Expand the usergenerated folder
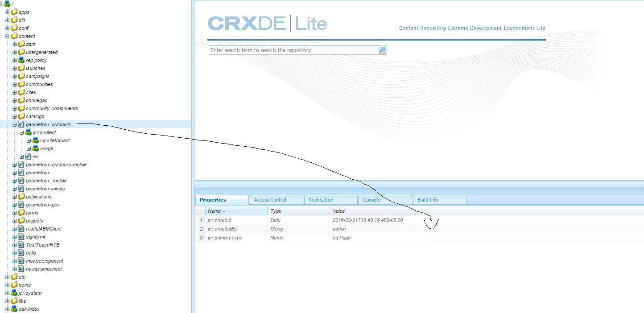The width and height of the screenshot is (644, 313). (14, 52)
